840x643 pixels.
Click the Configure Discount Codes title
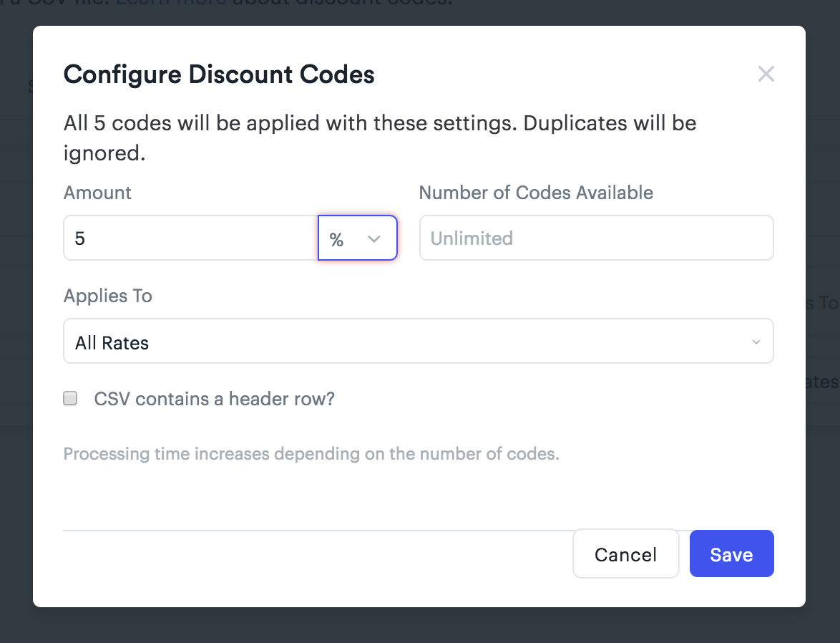[x=219, y=74]
